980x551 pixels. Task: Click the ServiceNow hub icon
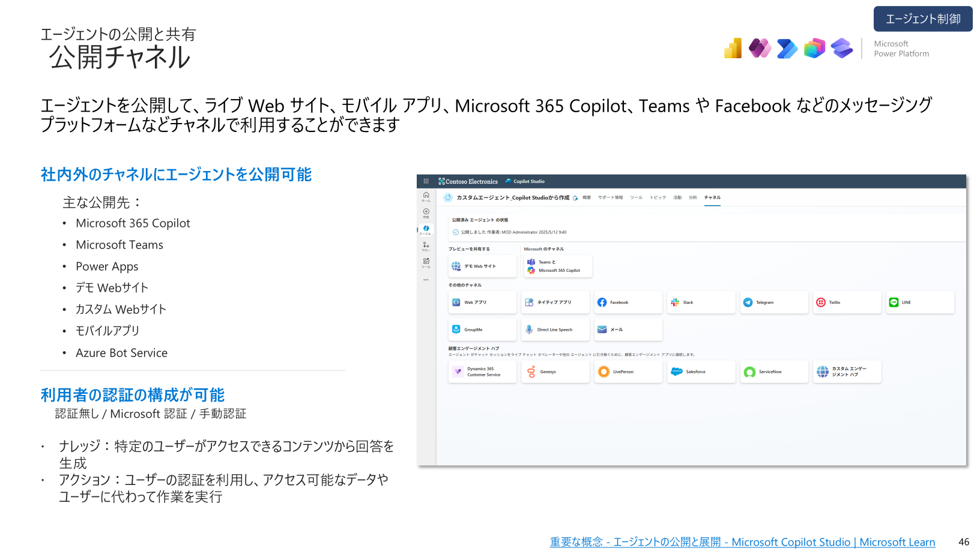(x=749, y=372)
